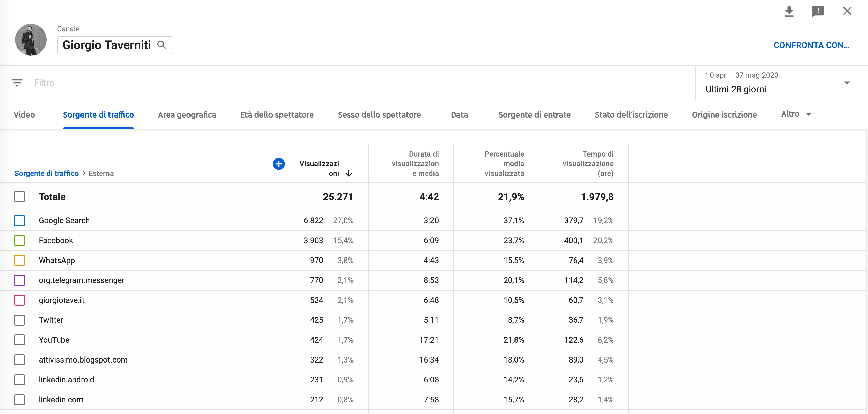Check the linkedin.android checkbox
The height and width of the screenshot is (414, 868).
pos(19,380)
